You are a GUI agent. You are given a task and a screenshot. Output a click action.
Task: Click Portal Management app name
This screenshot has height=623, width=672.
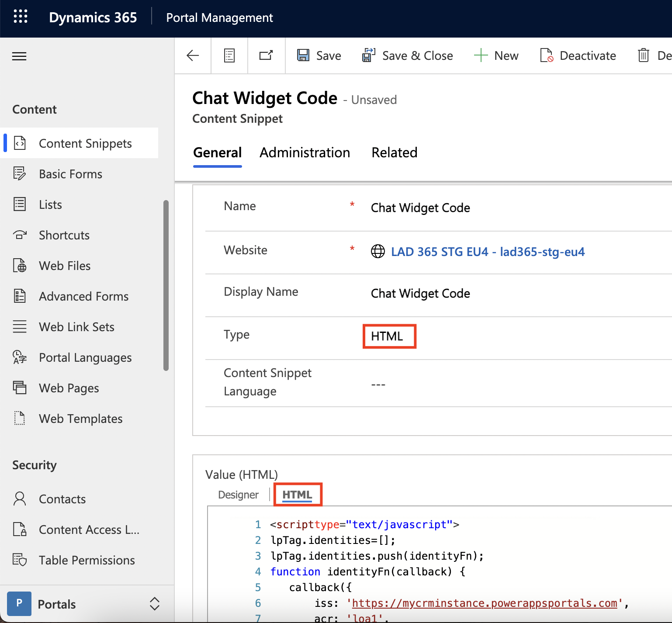coord(219,17)
